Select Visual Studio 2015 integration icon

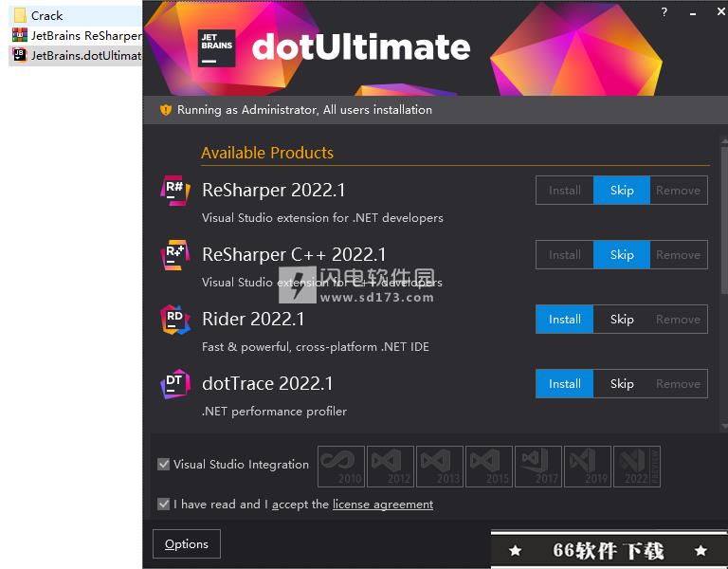pos(489,467)
